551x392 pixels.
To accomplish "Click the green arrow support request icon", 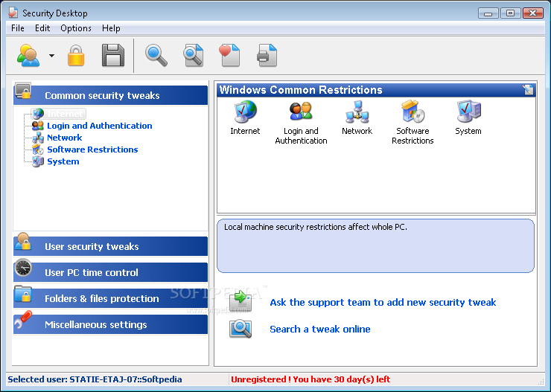I will [241, 301].
